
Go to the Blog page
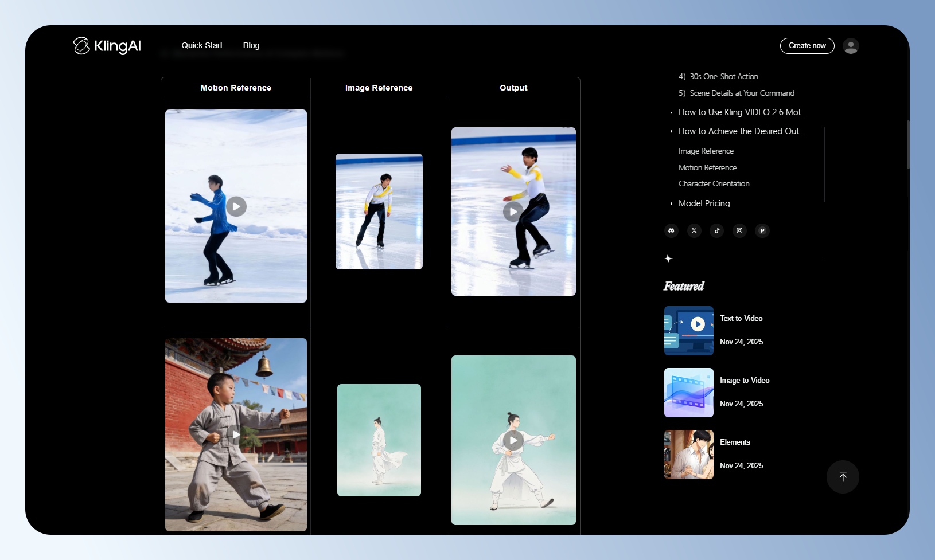251,45
